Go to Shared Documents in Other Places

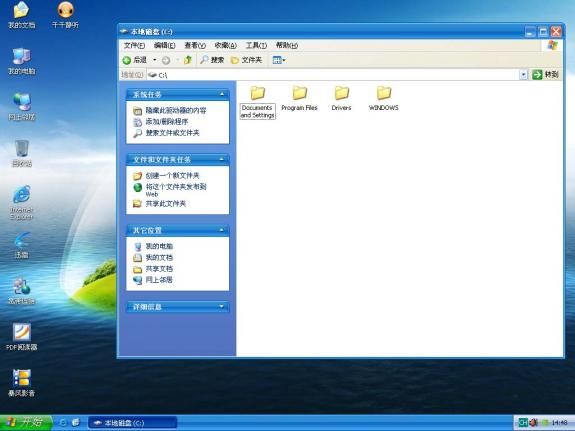click(x=153, y=269)
